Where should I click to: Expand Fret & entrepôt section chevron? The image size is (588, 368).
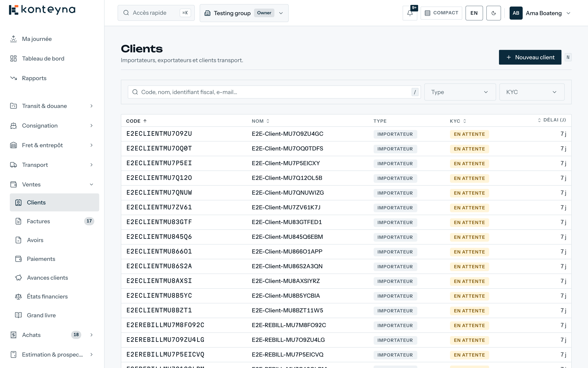point(91,145)
